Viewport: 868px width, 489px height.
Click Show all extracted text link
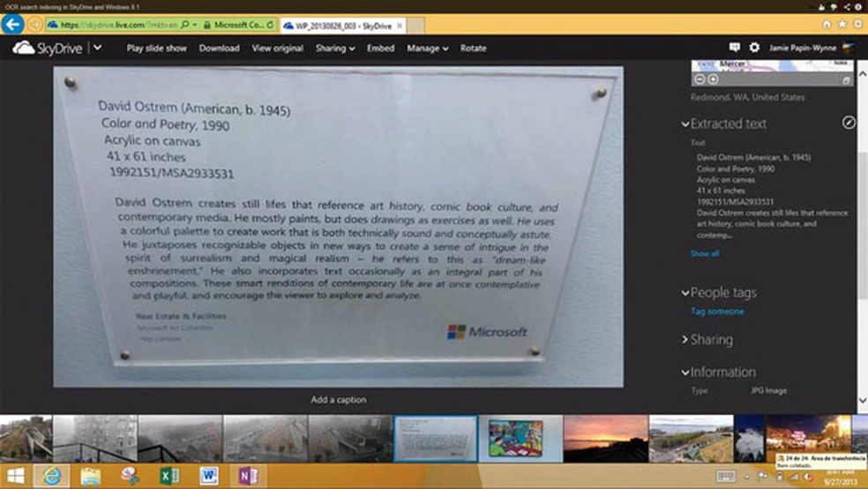[705, 253]
